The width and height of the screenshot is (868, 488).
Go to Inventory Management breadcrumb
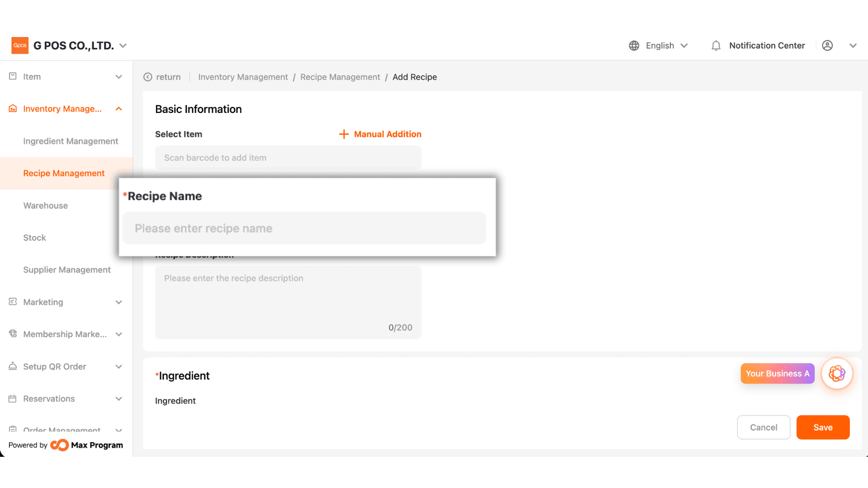243,77
